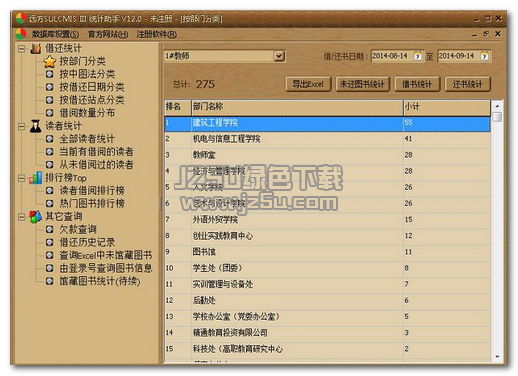This screenshot has width=518, height=376.
Task: Open 查询Excel中未馆藏图书 in the tree
Action: click(x=106, y=255)
